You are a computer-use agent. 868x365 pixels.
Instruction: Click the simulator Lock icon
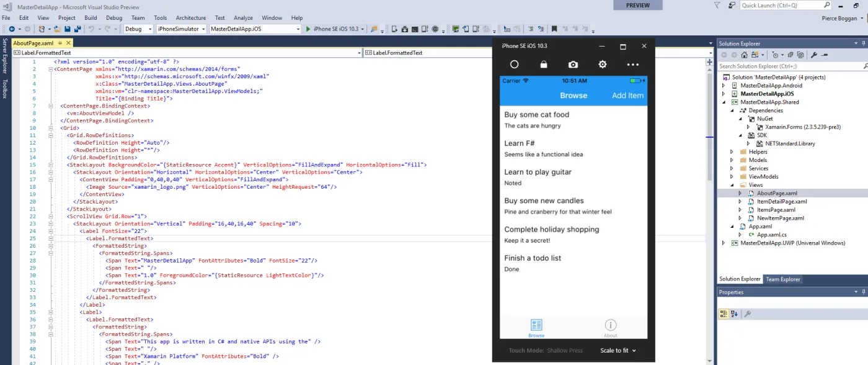pyautogui.click(x=544, y=65)
